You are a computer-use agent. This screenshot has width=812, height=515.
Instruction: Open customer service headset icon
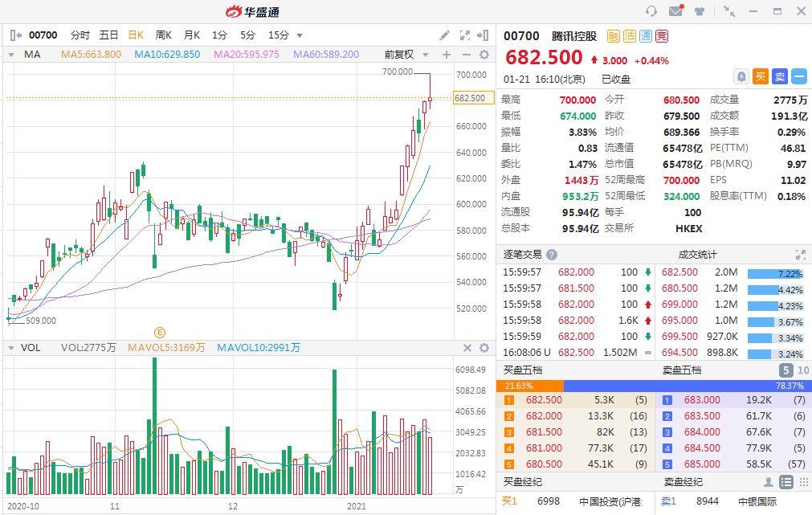[x=651, y=11]
